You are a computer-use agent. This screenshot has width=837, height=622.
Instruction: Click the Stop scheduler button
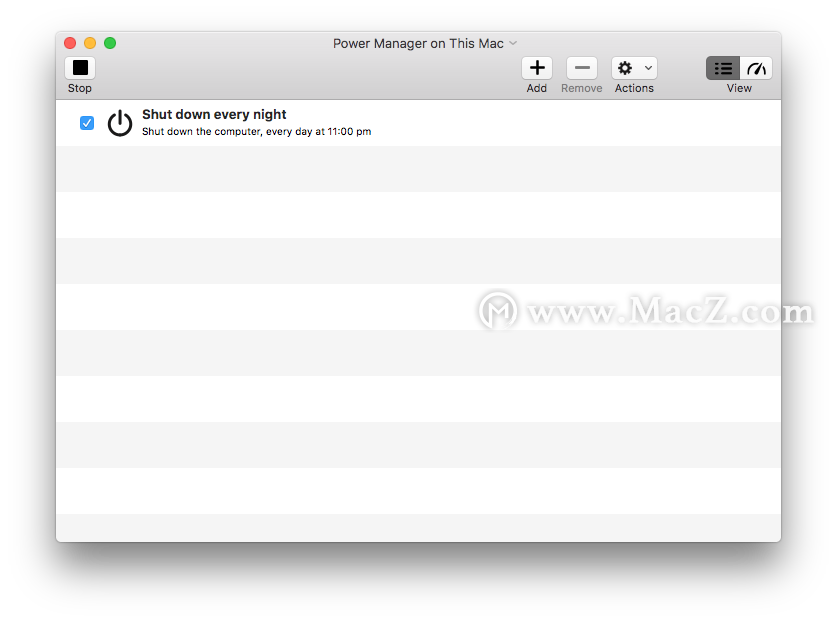pos(80,68)
